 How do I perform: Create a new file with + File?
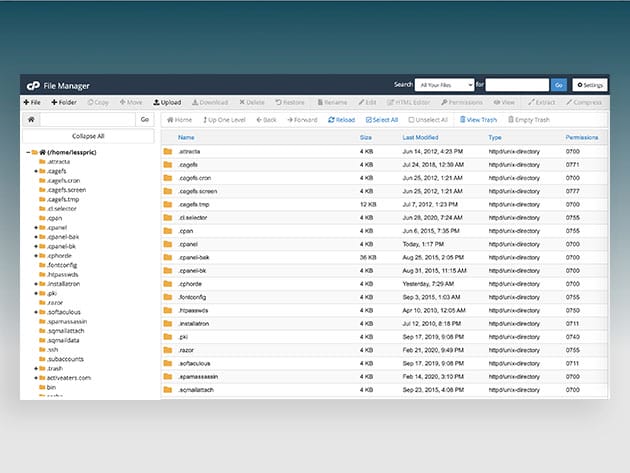[32, 102]
